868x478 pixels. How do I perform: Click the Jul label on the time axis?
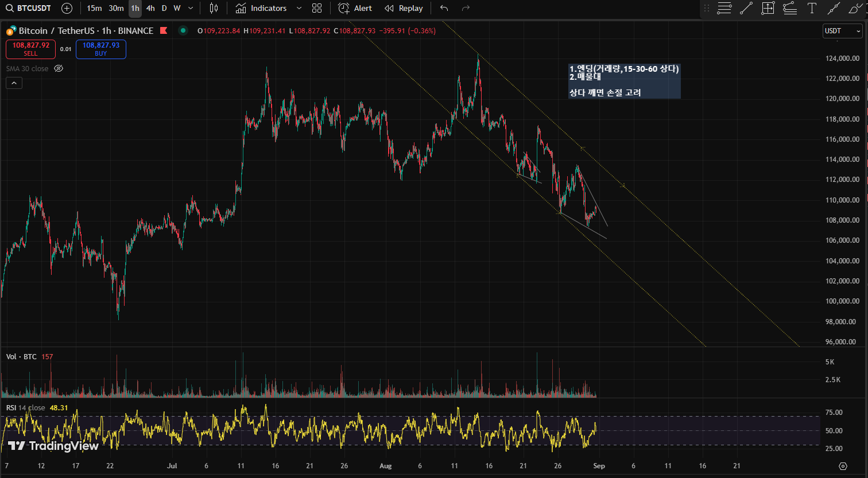[172, 466]
